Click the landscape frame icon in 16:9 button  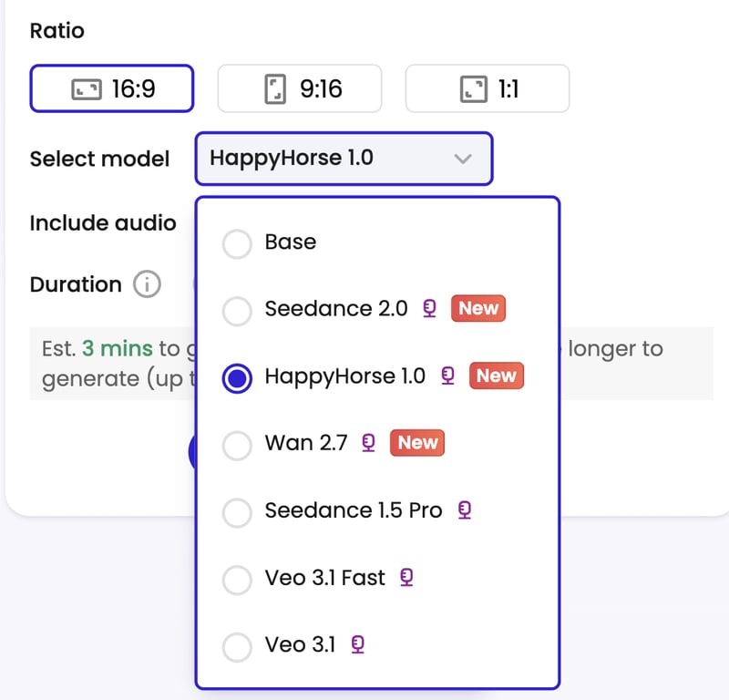point(87,89)
